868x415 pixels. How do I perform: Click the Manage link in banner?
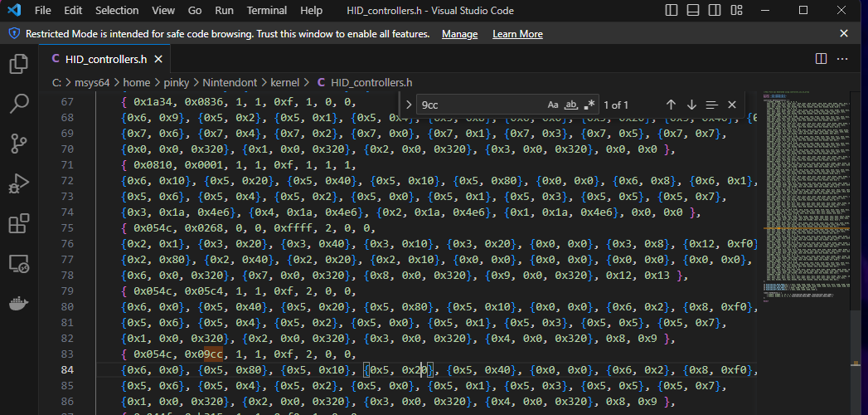pos(459,34)
